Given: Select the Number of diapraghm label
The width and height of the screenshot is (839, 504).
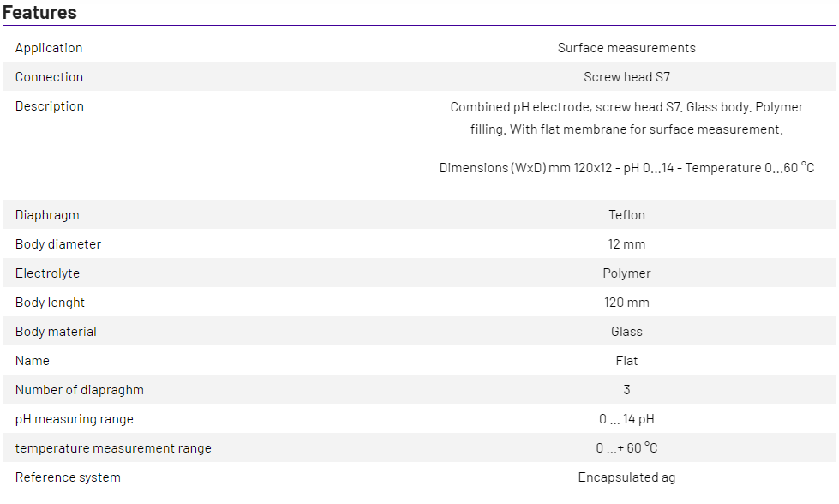Looking at the screenshot, I should pos(80,390).
